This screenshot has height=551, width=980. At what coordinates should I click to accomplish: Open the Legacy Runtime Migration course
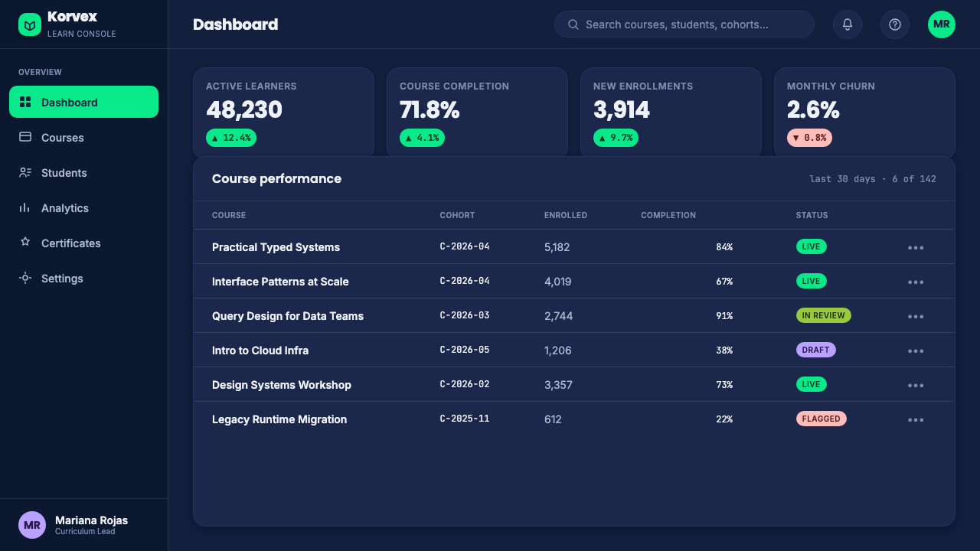pyautogui.click(x=279, y=419)
